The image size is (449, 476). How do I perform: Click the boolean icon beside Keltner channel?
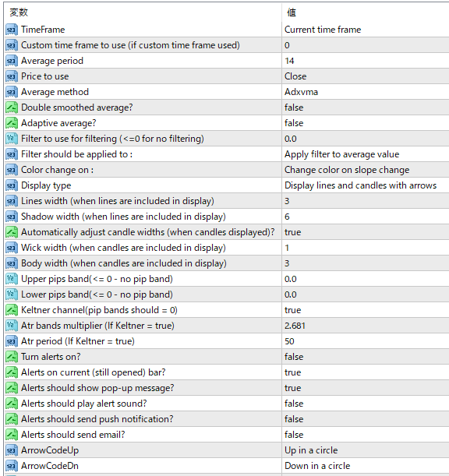[x=12, y=310]
